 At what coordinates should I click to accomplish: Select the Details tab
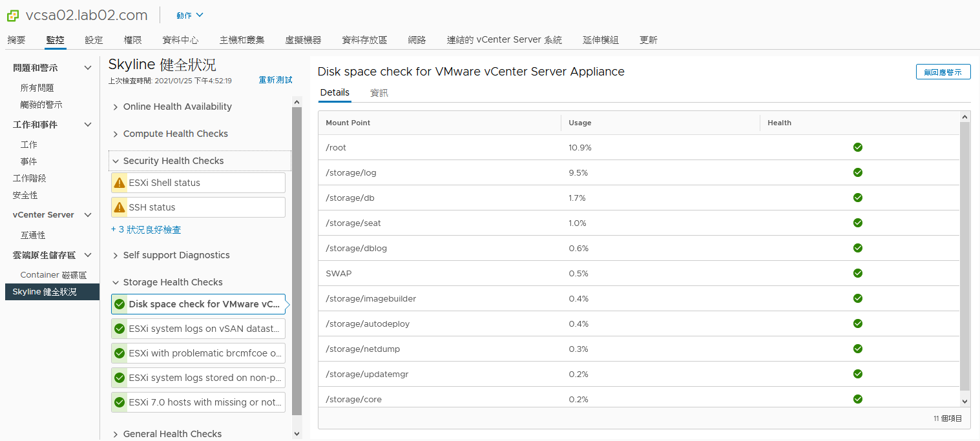335,93
